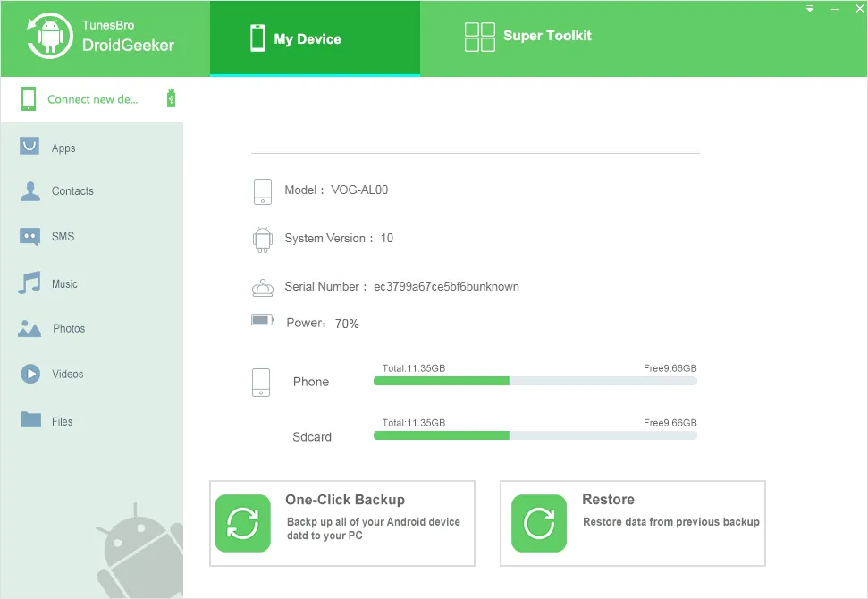Start One-Click Backup of the device
Screen dimensions: 868x599
[342, 523]
